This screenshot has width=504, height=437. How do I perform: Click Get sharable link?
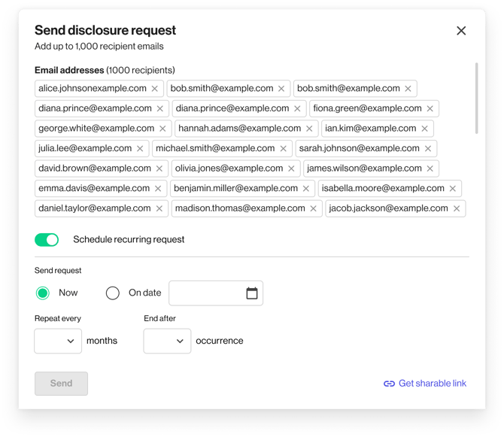click(x=425, y=384)
